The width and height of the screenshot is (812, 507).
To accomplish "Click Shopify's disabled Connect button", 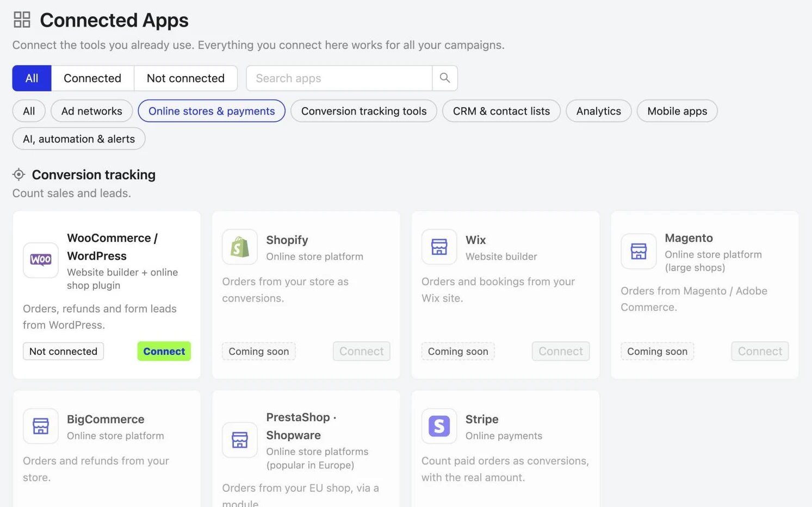I will pyautogui.click(x=362, y=351).
